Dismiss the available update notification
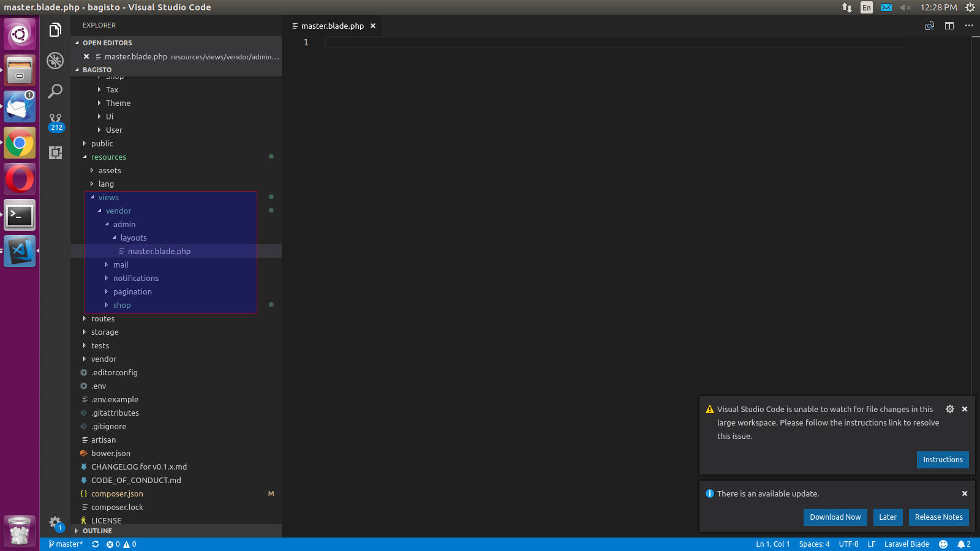The image size is (980, 551). 965,493
